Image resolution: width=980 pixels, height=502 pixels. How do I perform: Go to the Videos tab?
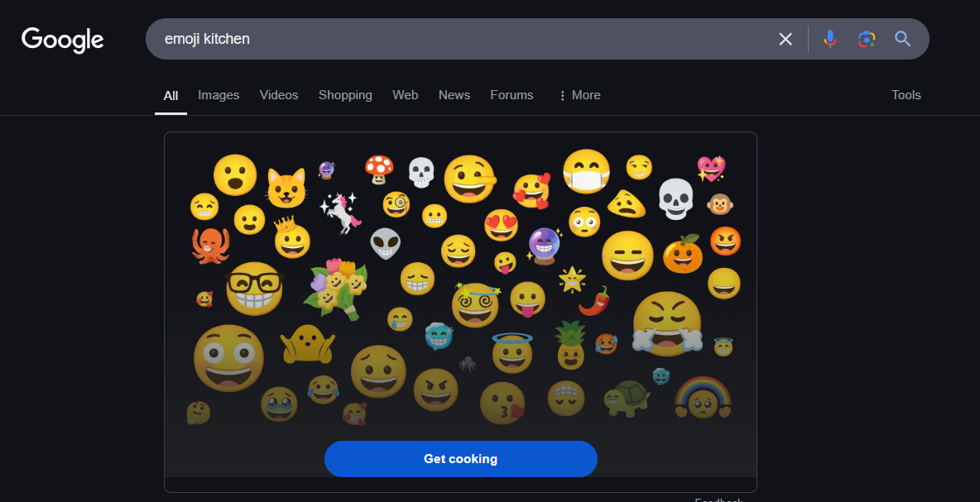click(279, 95)
